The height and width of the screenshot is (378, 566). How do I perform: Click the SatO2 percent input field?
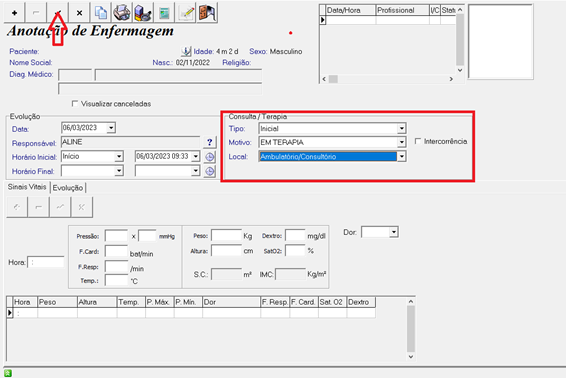(x=295, y=251)
